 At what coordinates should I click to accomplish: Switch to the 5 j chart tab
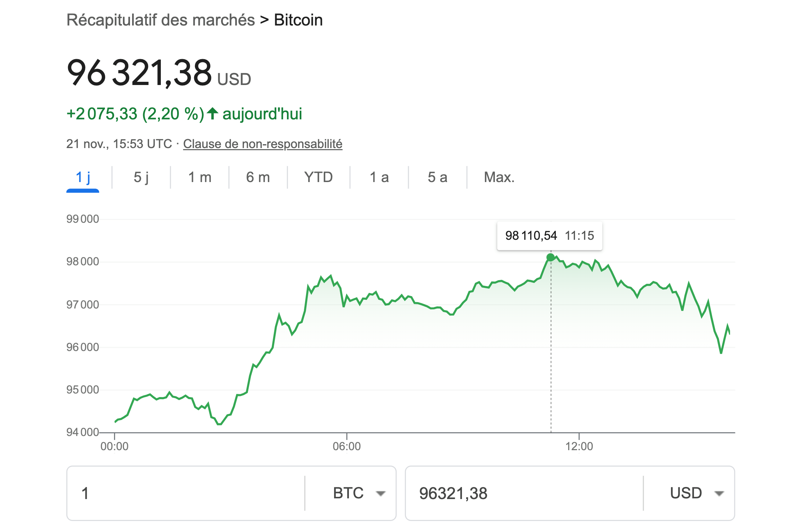pyautogui.click(x=141, y=177)
